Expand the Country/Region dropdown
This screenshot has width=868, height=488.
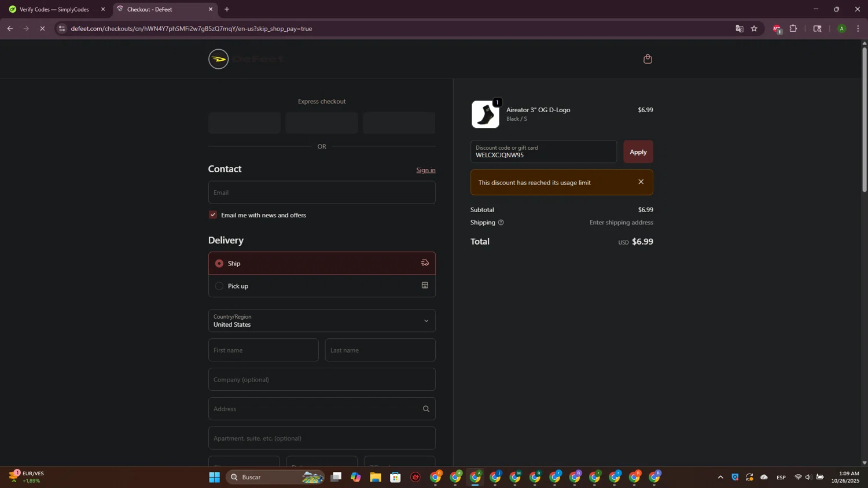322,321
